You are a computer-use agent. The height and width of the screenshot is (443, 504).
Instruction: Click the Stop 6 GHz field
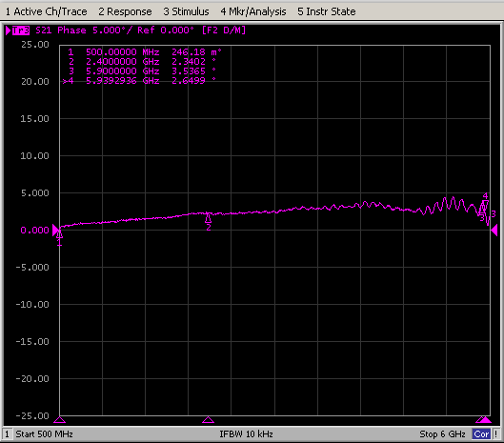442,434
